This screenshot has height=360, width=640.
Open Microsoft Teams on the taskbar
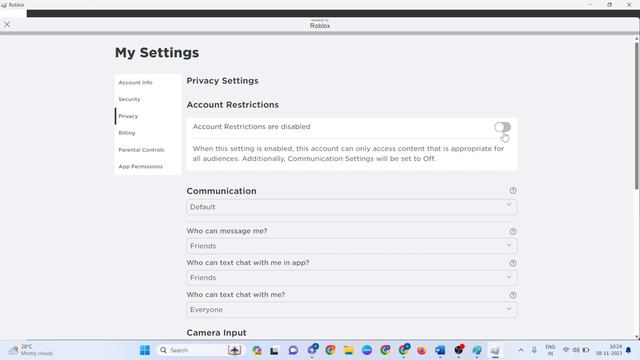click(x=312, y=350)
